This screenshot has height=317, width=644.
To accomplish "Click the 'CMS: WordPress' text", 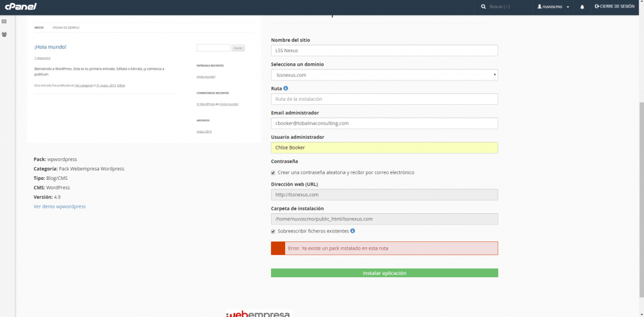I will 52,188.
